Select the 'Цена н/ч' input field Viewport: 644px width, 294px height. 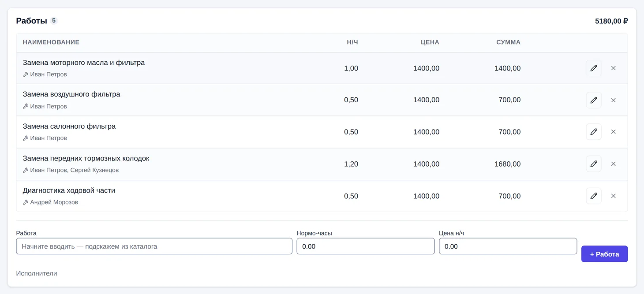(508, 246)
